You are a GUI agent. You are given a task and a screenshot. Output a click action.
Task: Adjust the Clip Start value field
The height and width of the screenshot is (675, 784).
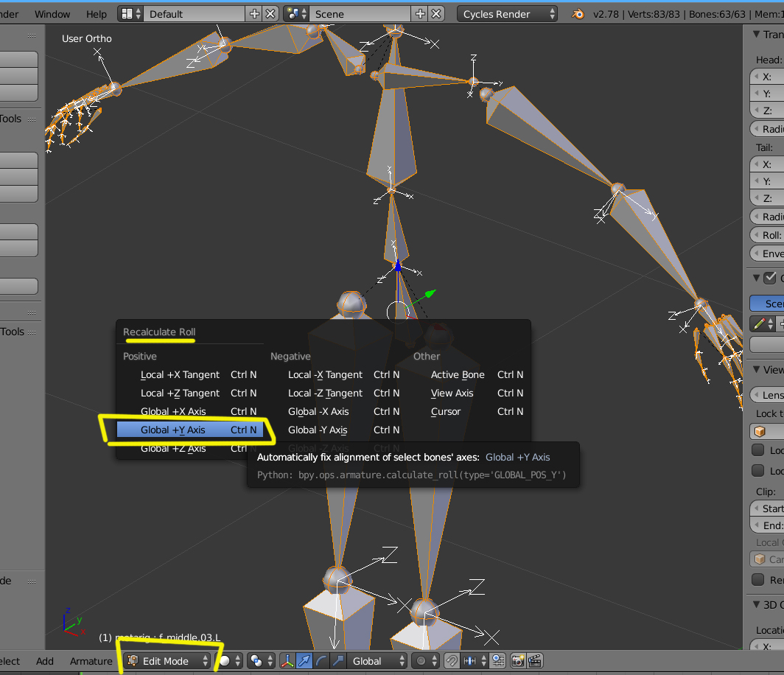click(767, 508)
